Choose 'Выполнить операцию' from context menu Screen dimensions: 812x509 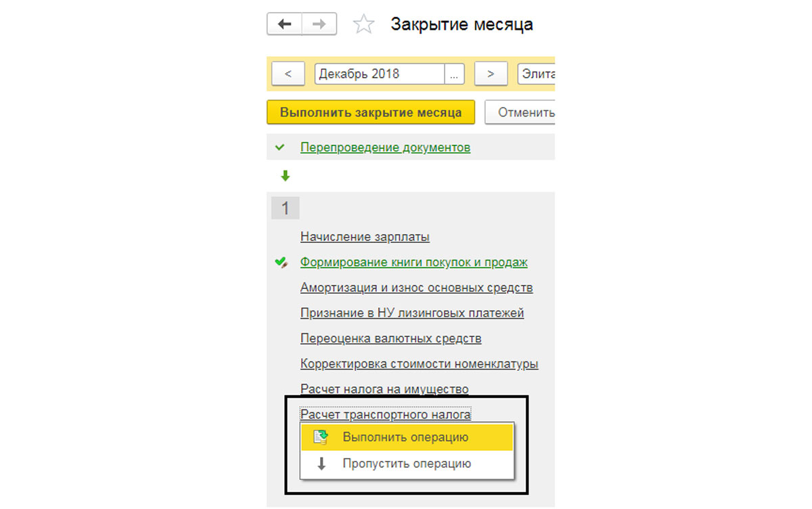point(407,437)
